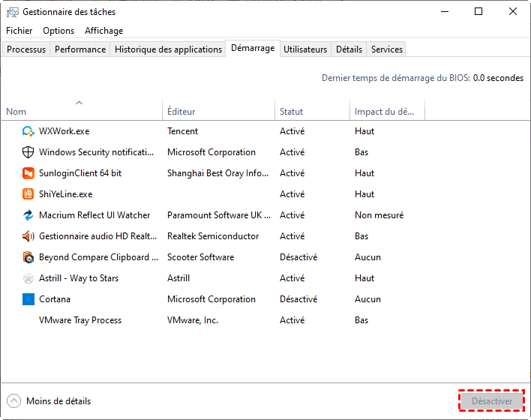
Task: Click the Realtek audio speaker icon
Action: pyautogui.click(x=28, y=236)
